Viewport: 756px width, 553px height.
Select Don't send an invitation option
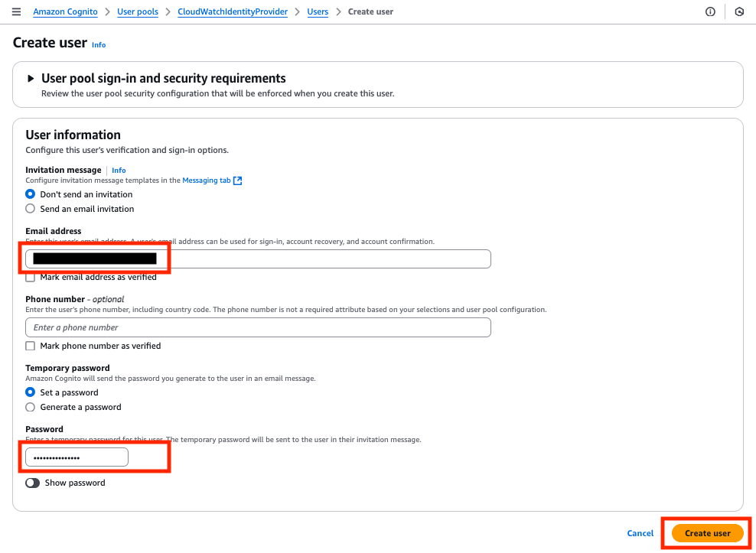click(x=31, y=194)
